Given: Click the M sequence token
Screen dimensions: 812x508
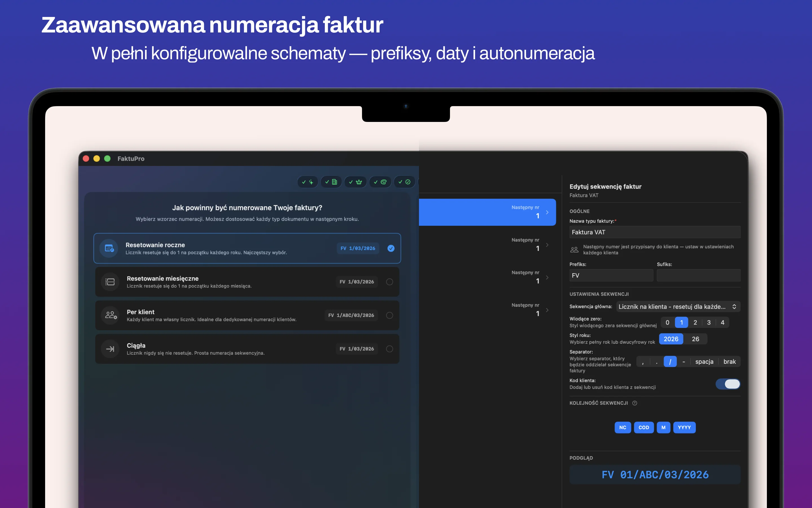Looking at the screenshot, I should click(x=663, y=427).
